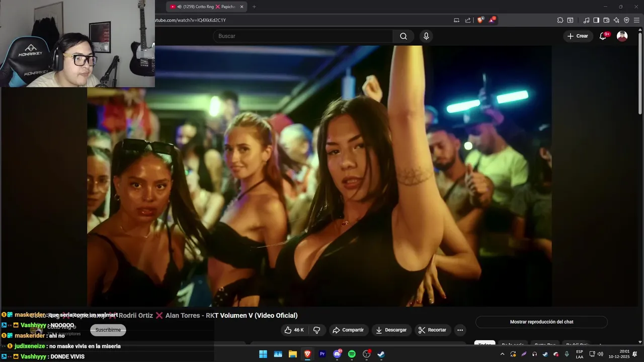This screenshot has height=362, width=644.
Task: Open more actions three-dot menu
Action: (x=460, y=330)
